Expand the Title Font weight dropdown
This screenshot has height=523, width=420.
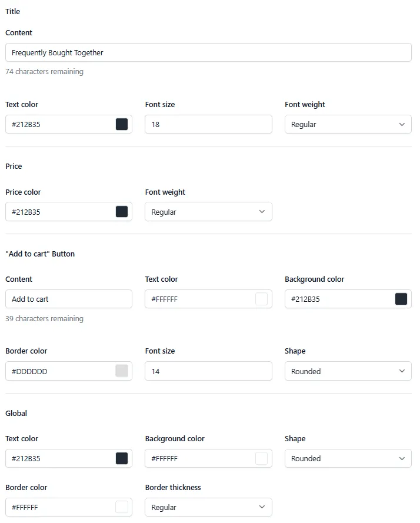[348, 124]
